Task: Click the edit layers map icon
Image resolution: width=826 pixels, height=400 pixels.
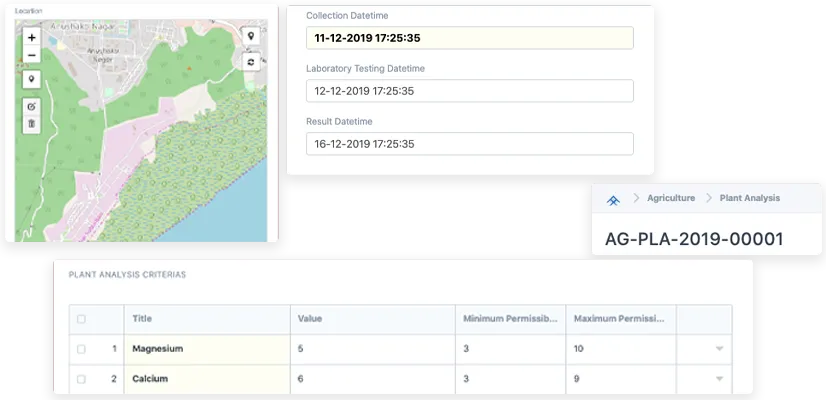Action: pos(32,106)
